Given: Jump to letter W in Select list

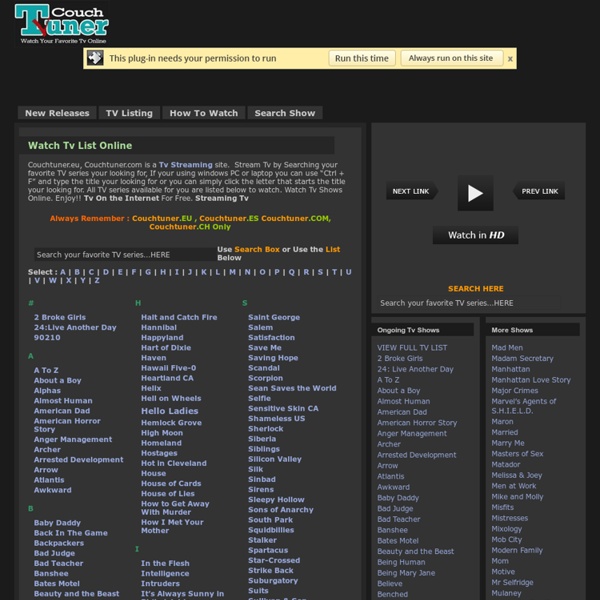Looking at the screenshot, I should (x=52, y=280).
